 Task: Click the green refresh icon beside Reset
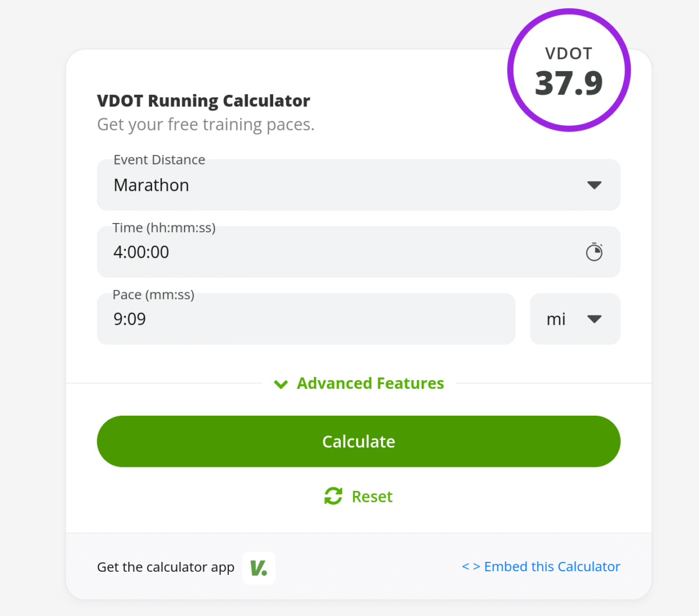[x=333, y=496]
